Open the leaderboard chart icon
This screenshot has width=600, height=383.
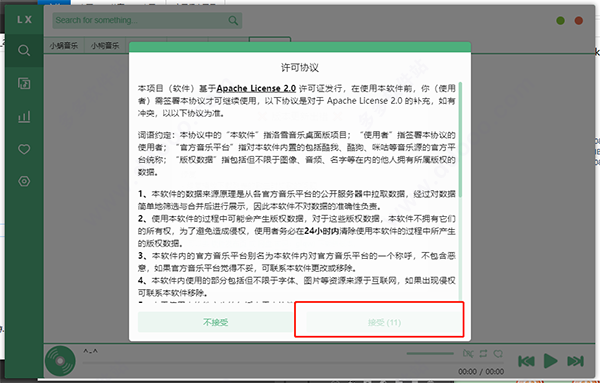24,116
